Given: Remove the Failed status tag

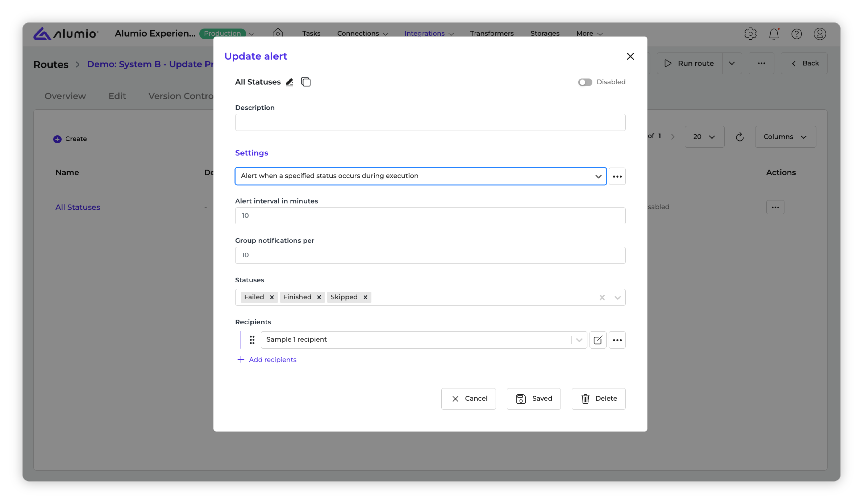Looking at the screenshot, I should (271, 297).
